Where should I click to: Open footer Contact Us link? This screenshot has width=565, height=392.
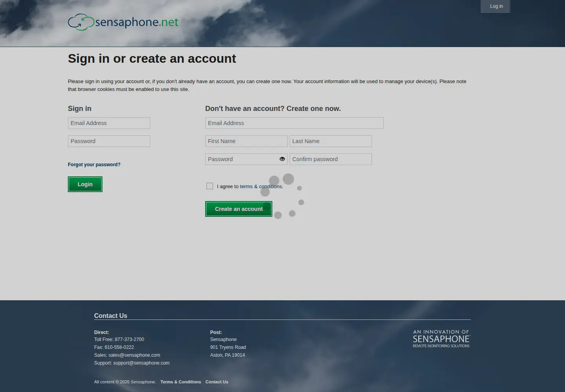pyautogui.click(x=217, y=382)
